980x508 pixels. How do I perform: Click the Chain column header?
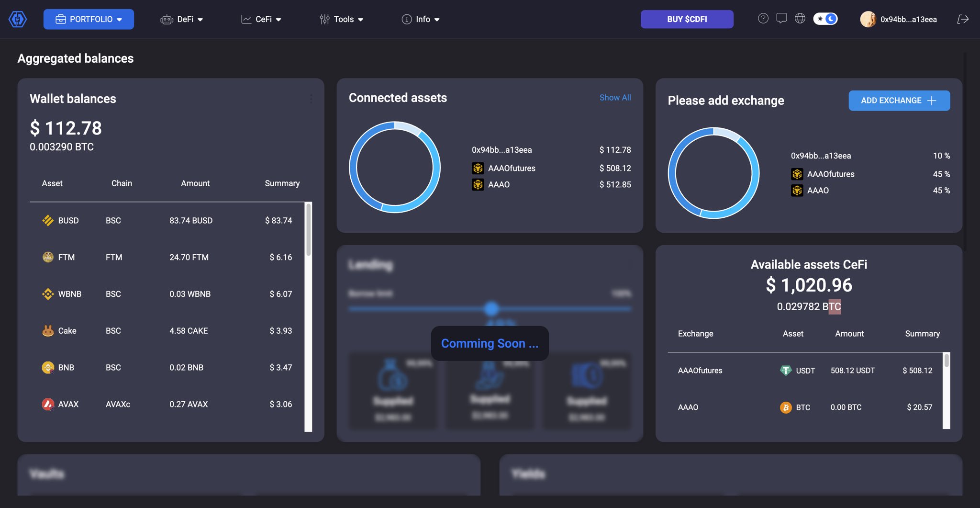(122, 183)
